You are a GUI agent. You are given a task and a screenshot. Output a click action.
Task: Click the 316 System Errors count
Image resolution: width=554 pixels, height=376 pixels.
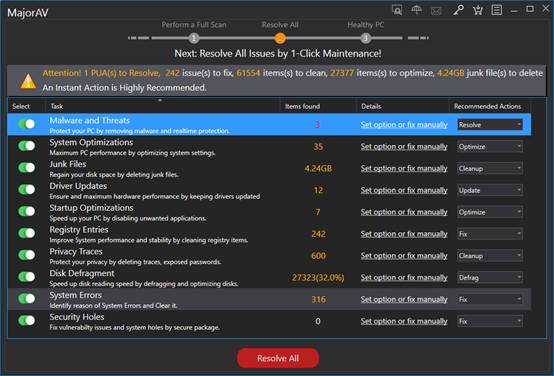(x=318, y=300)
